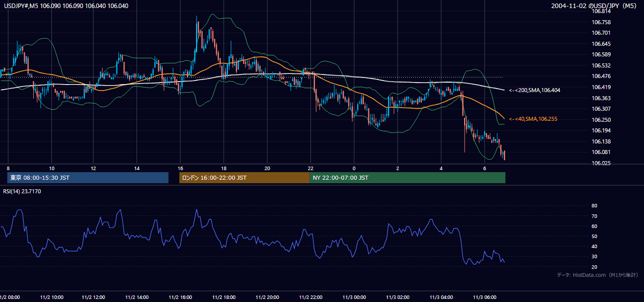
Task: Click the RSI 30 level label
Action: (x=594, y=257)
